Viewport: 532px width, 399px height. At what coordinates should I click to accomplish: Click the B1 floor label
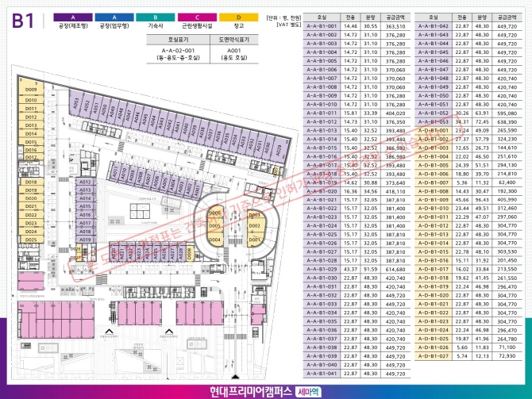click(22, 22)
